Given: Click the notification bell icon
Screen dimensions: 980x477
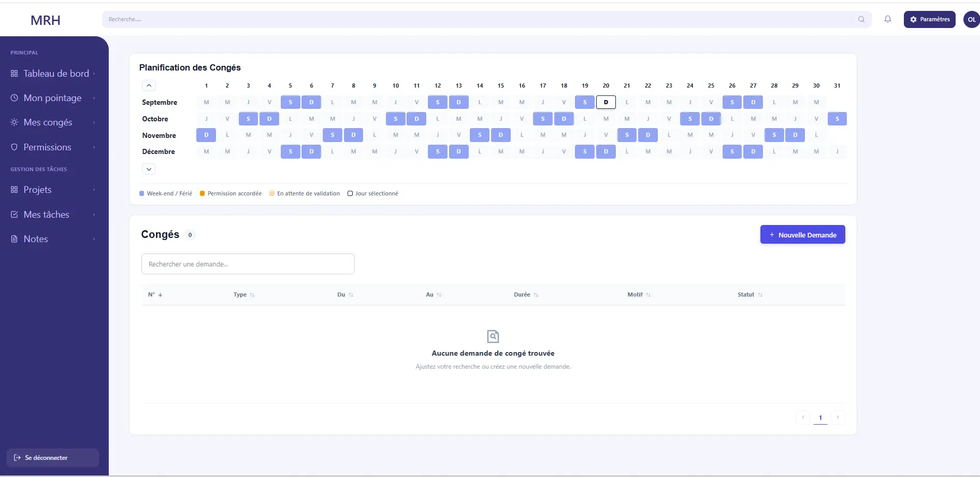Looking at the screenshot, I should (x=887, y=19).
